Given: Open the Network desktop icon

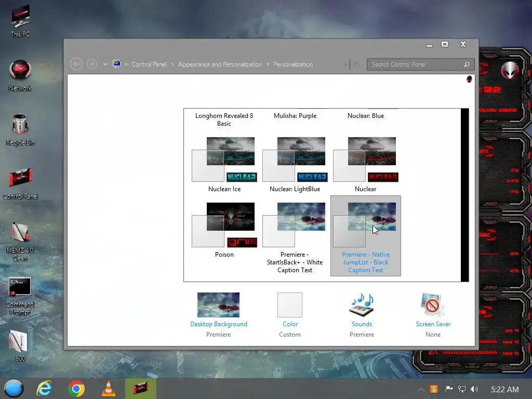Looking at the screenshot, I should click(x=20, y=75).
